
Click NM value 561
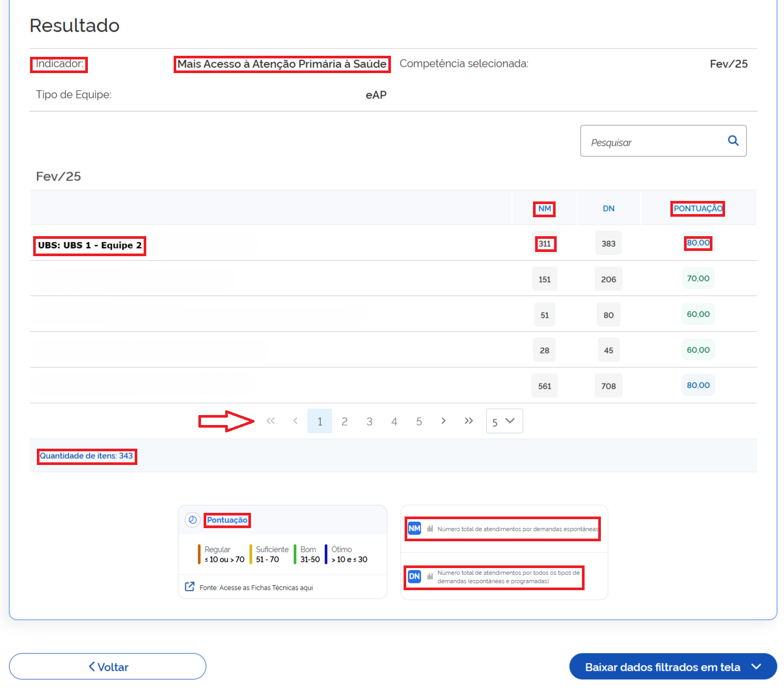click(x=545, y=386)
